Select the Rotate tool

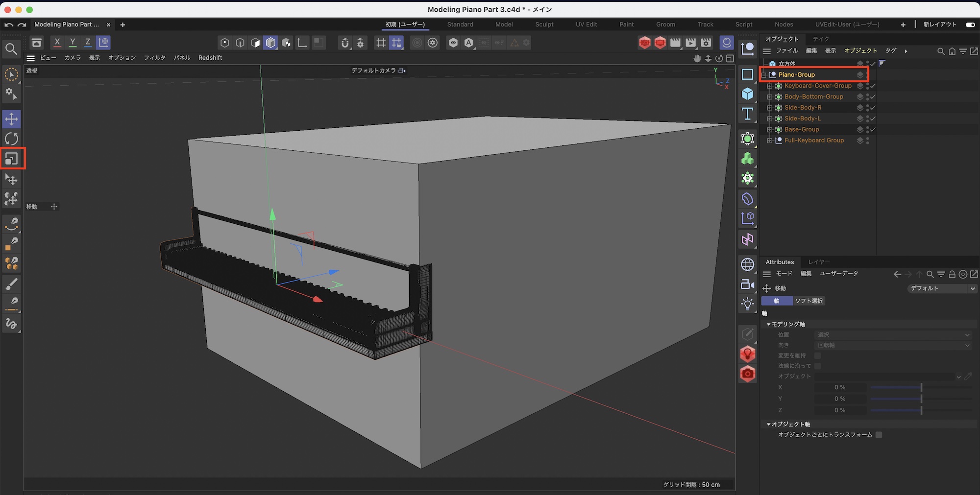(x=11, y=139)
